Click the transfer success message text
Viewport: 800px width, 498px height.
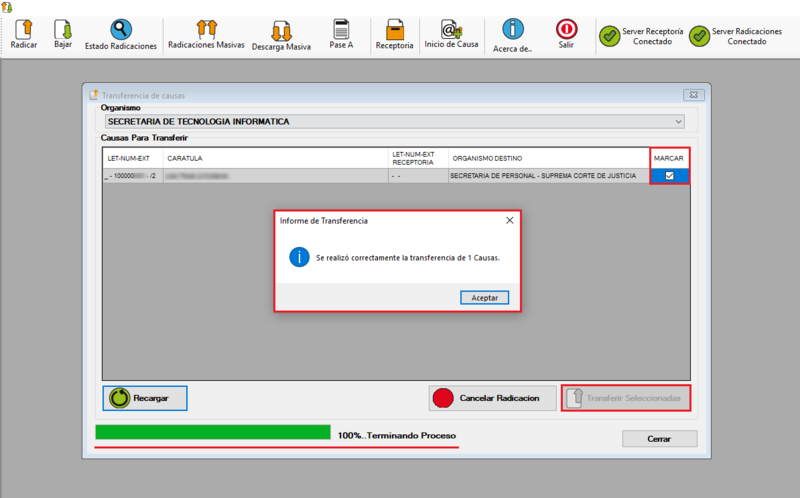pos(408,258)
